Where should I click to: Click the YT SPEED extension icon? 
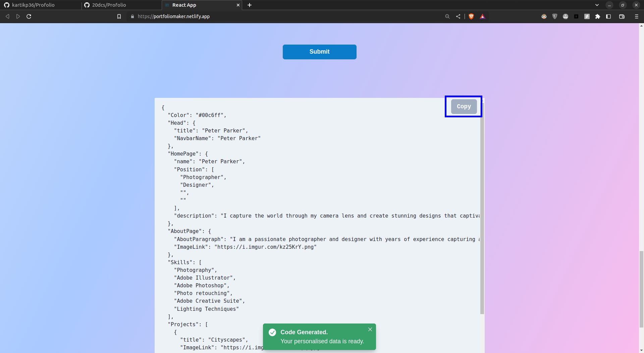click(566, 16)
